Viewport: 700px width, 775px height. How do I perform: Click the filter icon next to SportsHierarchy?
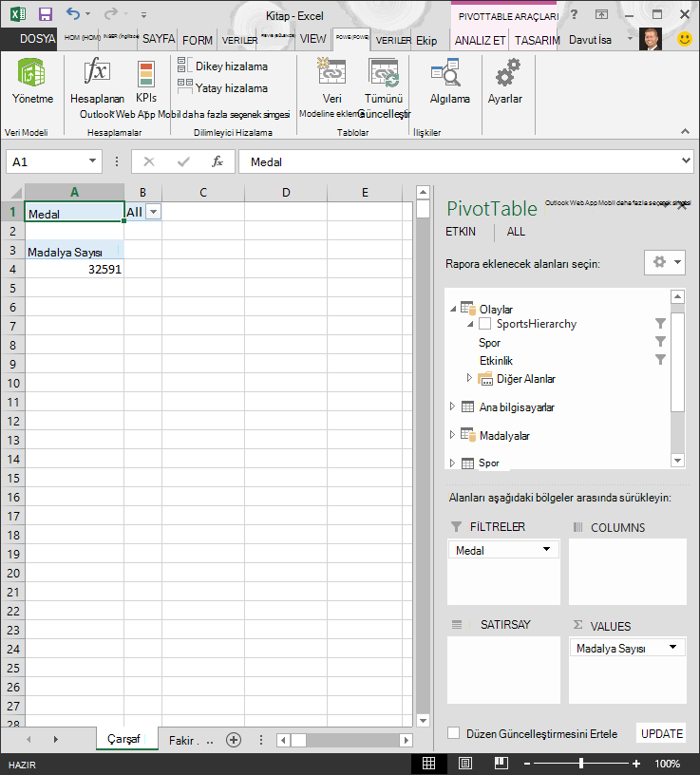(x=660, y=324)
